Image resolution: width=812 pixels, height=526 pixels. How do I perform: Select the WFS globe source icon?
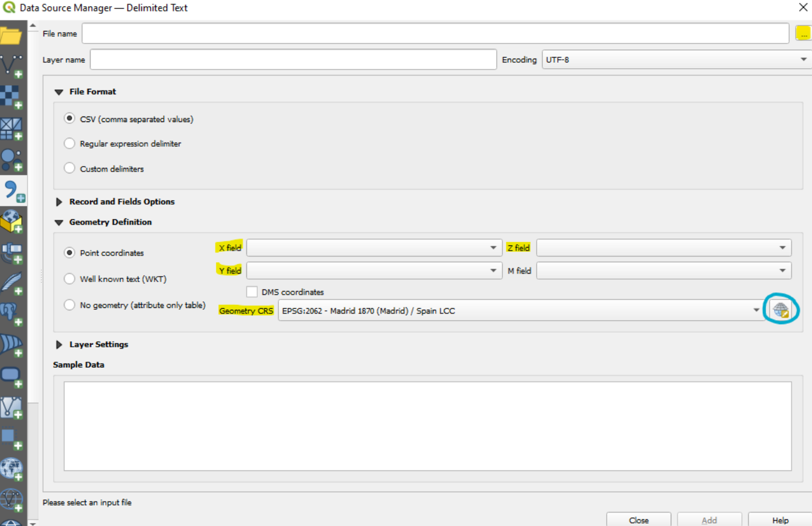tap(11, 501)
